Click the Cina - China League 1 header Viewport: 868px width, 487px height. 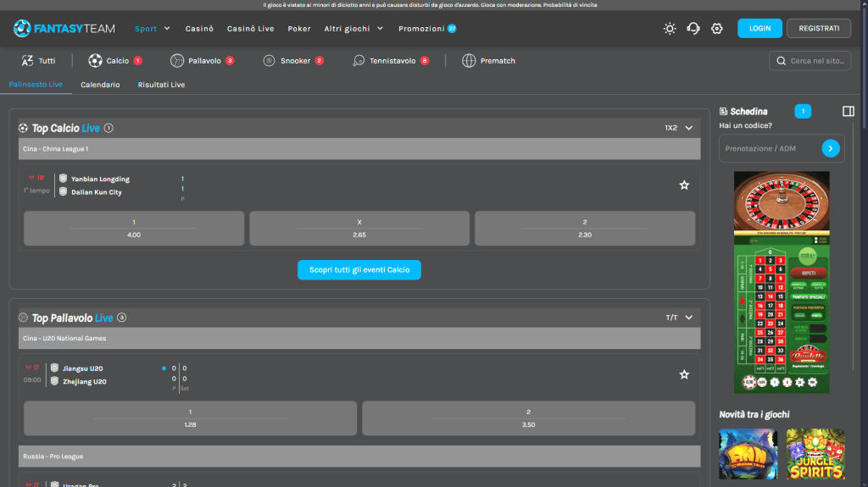pyautogui.click(x=359, y=149)
